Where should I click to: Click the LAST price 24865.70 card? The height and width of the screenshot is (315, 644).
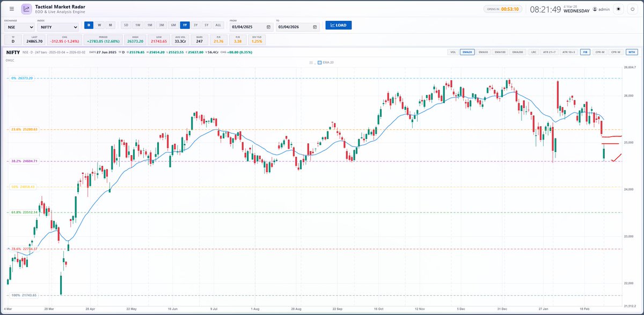click(x=34, y=39)
